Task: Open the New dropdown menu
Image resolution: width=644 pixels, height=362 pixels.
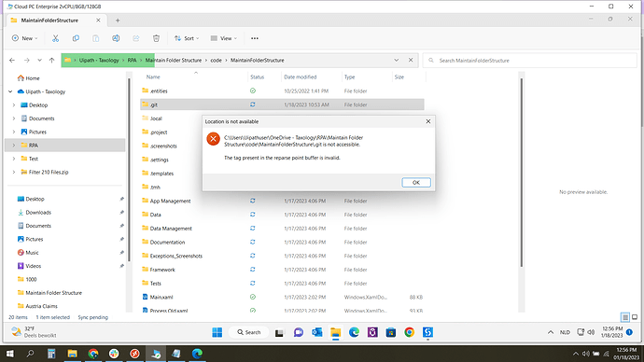Action: (x=24, y=38)
